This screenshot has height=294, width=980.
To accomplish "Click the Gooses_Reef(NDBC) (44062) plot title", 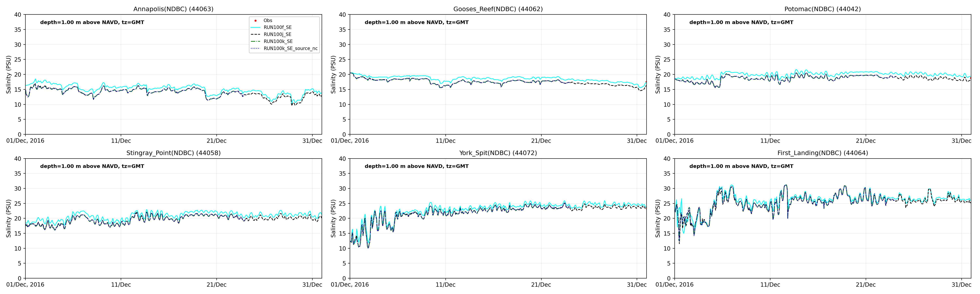I will click(498, 9).
